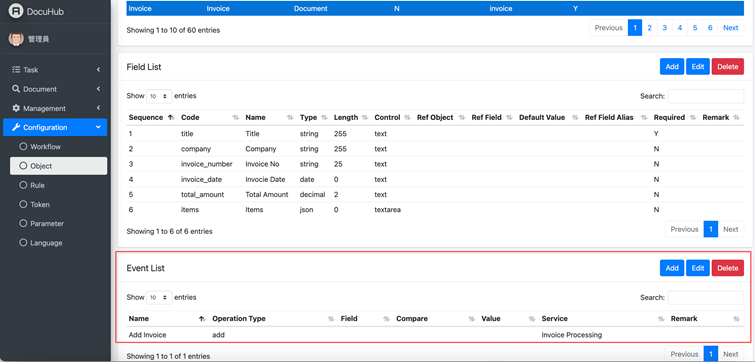
Task: Sort Field List by Sequence column
Action: pyautogui.click(x=152, y=117)
